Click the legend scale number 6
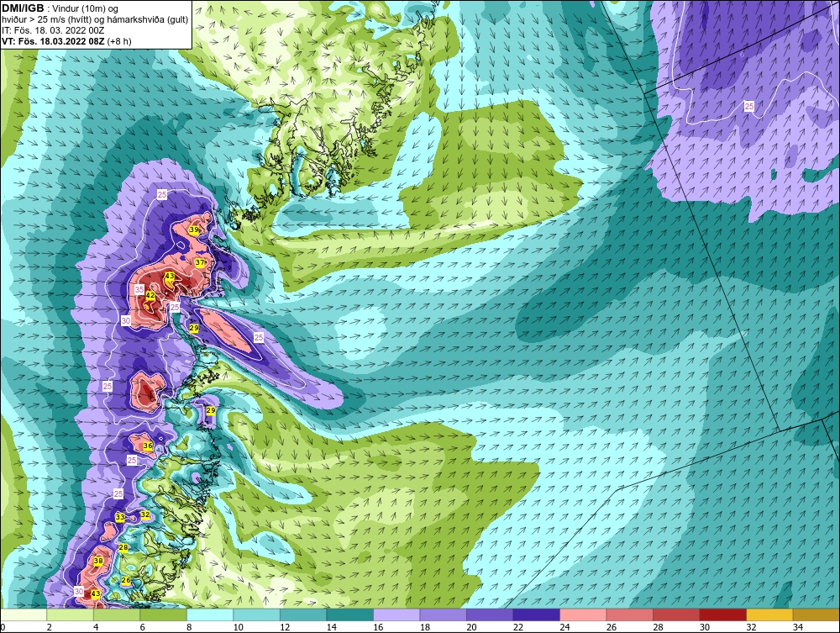840x633 pixels. (143, 627)
